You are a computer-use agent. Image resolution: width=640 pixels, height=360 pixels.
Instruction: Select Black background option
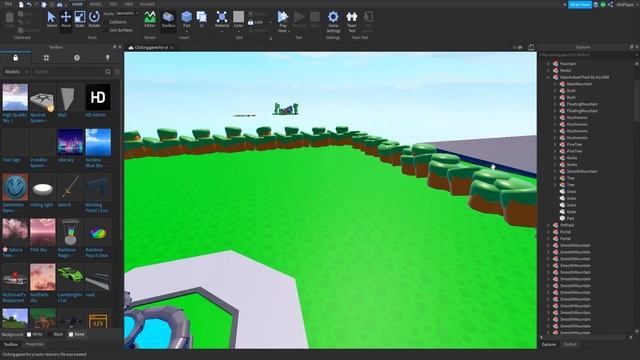click(x=56, y=334)
